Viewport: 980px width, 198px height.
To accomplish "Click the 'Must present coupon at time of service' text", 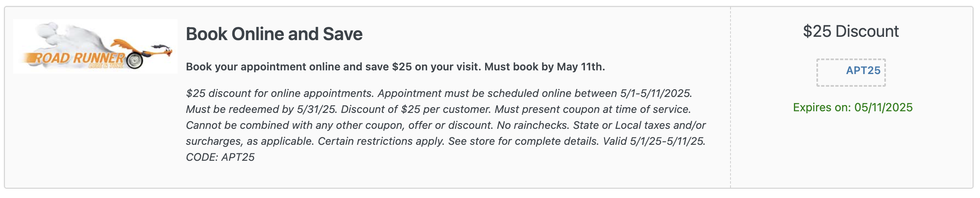I will coord(593,109).
